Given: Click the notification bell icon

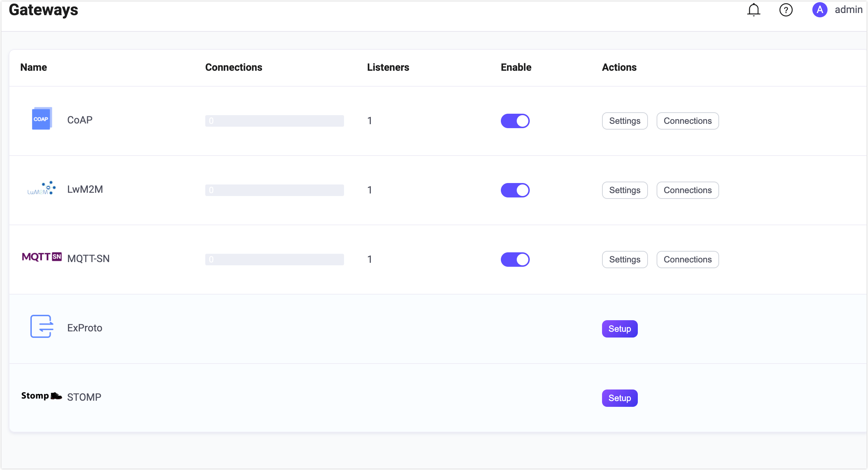Looking at the screenshot, I should (x=753, y=10).
